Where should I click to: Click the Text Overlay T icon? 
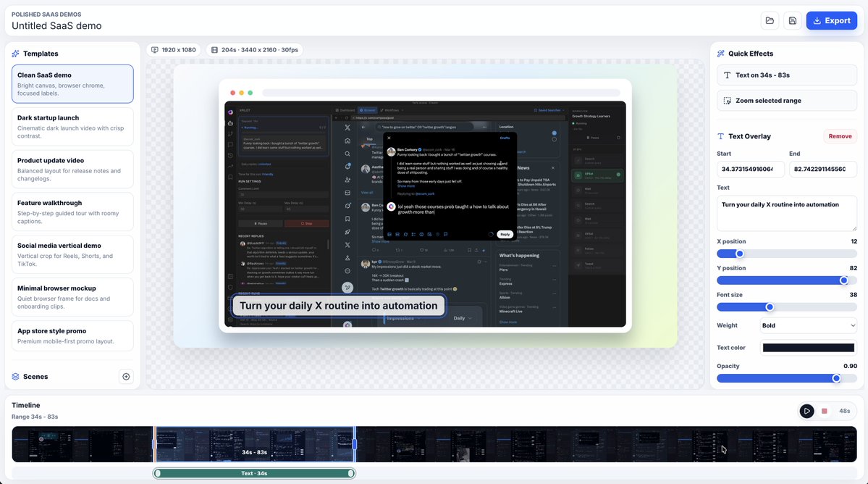(721, 136)
